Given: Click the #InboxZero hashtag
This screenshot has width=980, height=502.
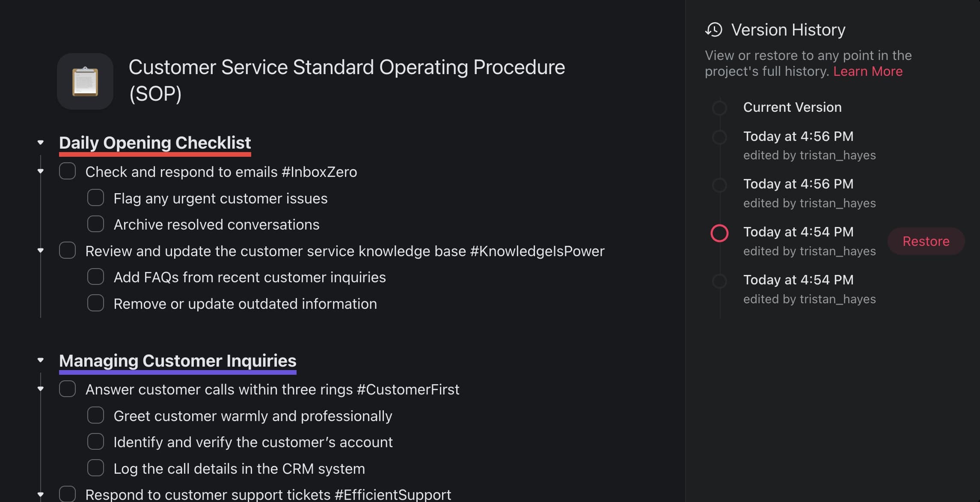Looking at the screenshot, I should point(319,172).
